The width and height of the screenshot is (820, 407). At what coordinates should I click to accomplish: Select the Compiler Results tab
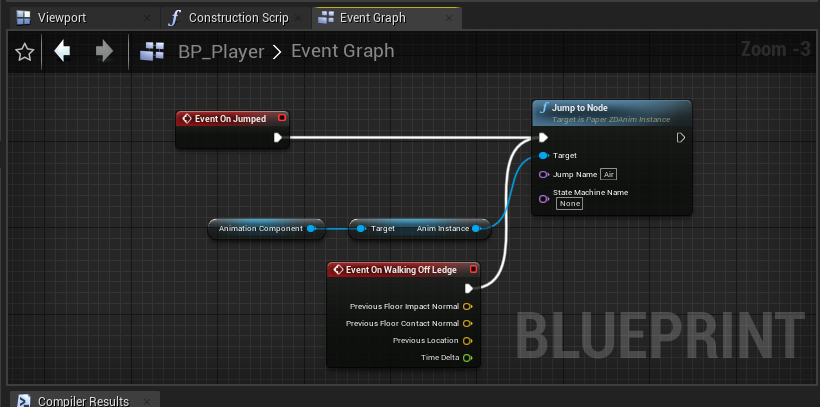point(83,401)
